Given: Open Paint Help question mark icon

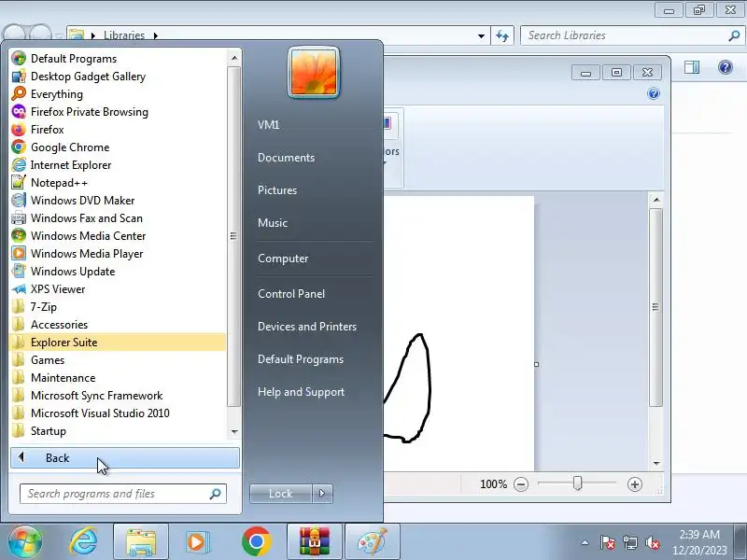Looking at the screenshot, I should tap(654, 94).
